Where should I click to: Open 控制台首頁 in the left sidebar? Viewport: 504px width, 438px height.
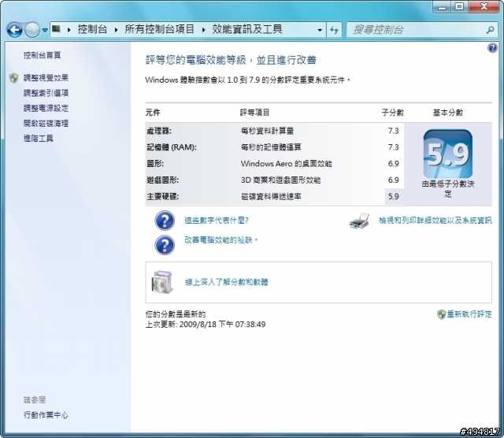coord(42,55)
